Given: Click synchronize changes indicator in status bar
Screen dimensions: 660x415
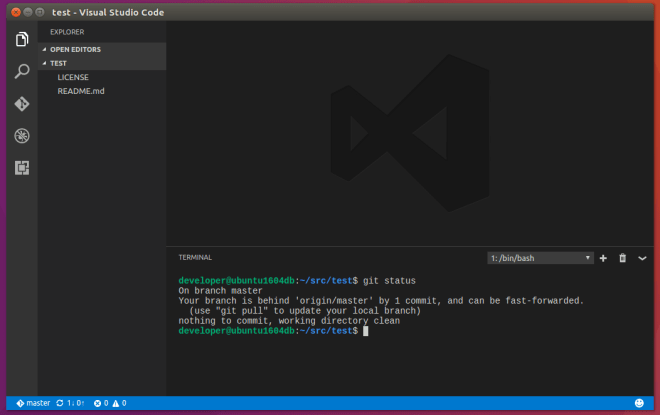Looking at the screenshot, I should (x=70, y=403).
